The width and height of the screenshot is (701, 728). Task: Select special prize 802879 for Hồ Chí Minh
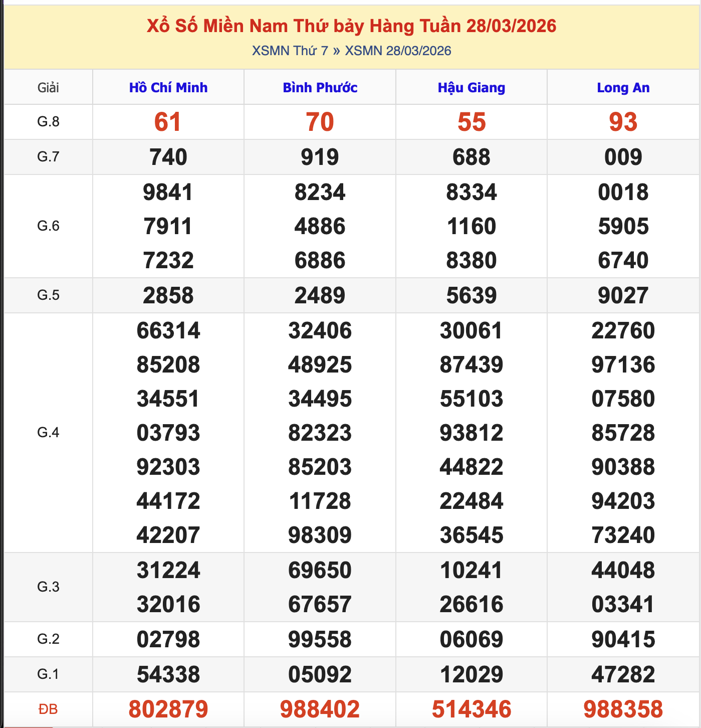(x=168, y=709)
